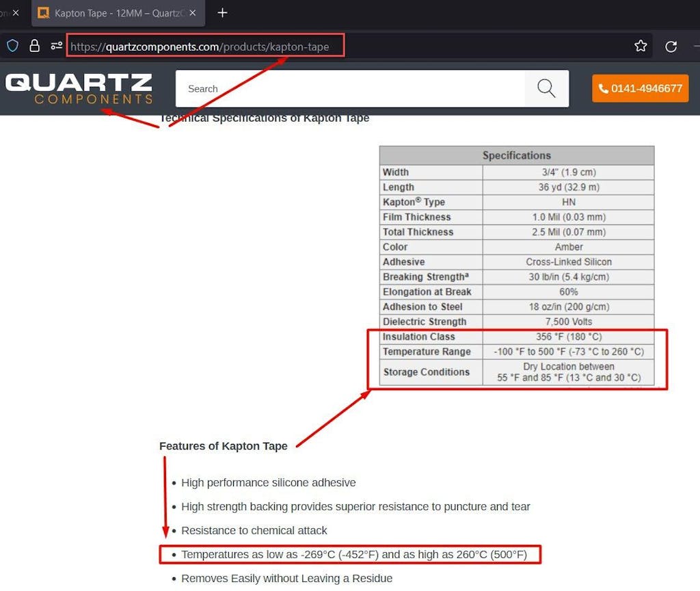Call the 0141-4946677 orange button
The image size is (700, 591).
640,88
